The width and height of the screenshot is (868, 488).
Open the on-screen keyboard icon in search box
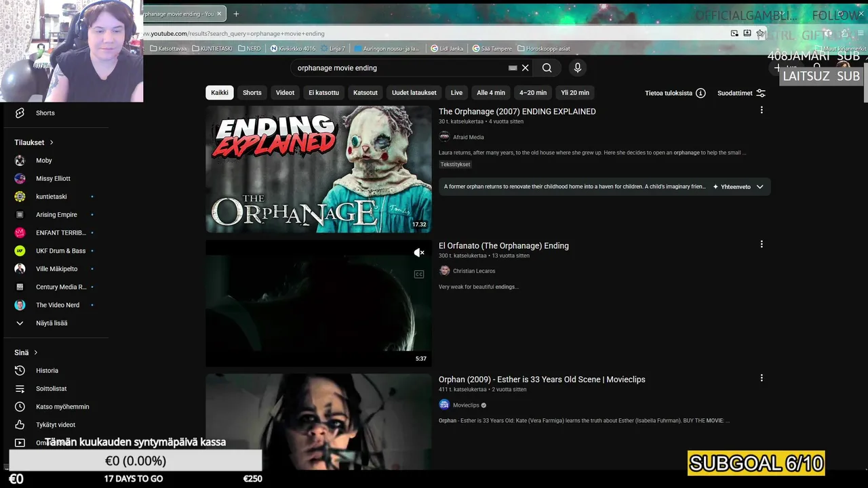(513, 68)
